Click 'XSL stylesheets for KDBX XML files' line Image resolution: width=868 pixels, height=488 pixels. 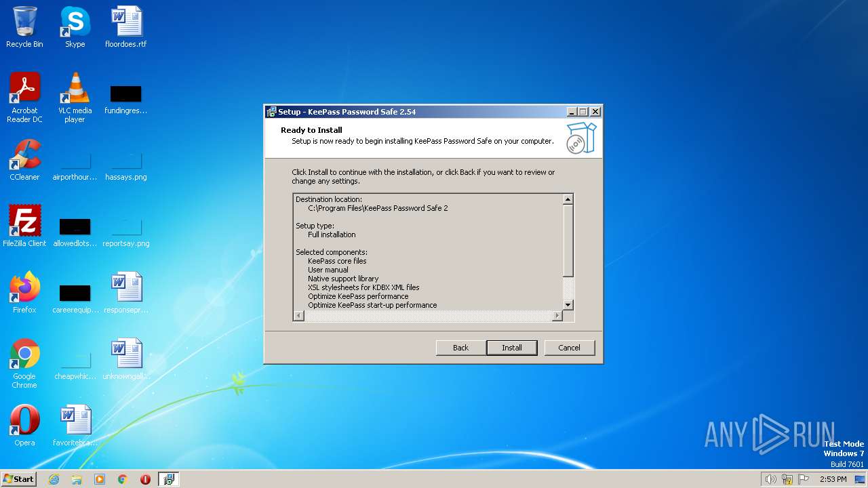pos(363,287)
